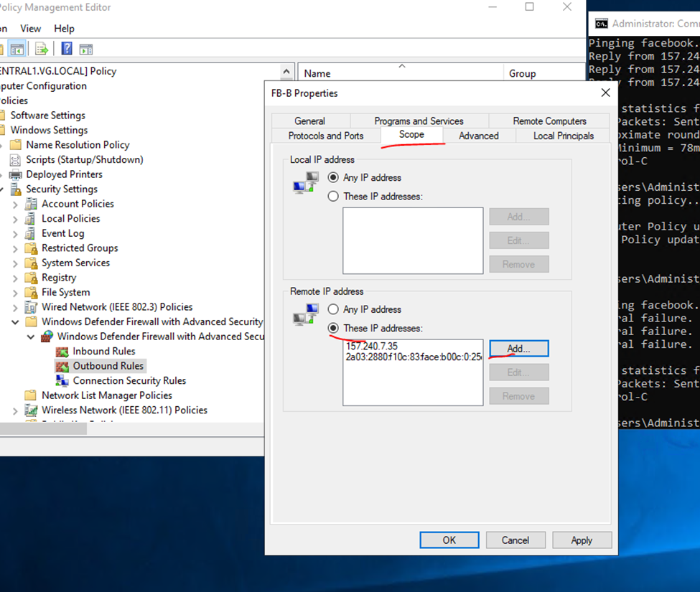Click the Wireless Network policies icon

click(x=31, y=410)
